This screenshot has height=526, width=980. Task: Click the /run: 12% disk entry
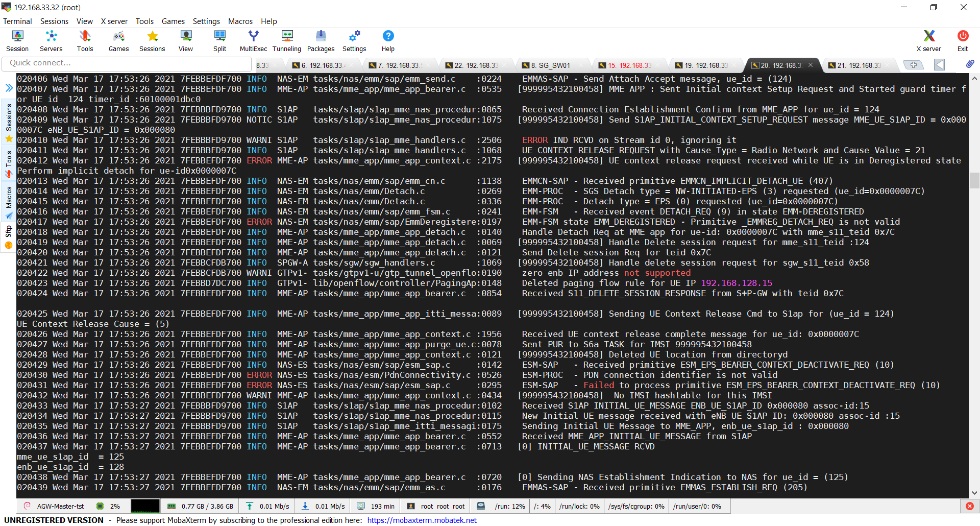point(509,506)
